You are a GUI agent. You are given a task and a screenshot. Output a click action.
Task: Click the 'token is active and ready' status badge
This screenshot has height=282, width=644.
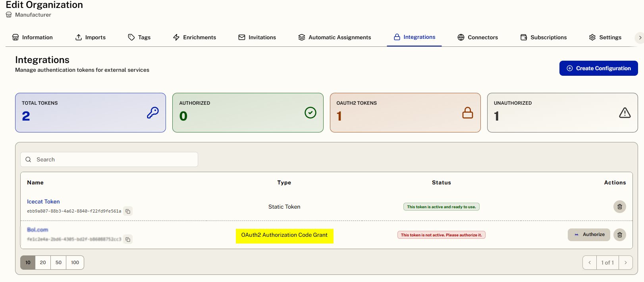(x=442, y=207)
